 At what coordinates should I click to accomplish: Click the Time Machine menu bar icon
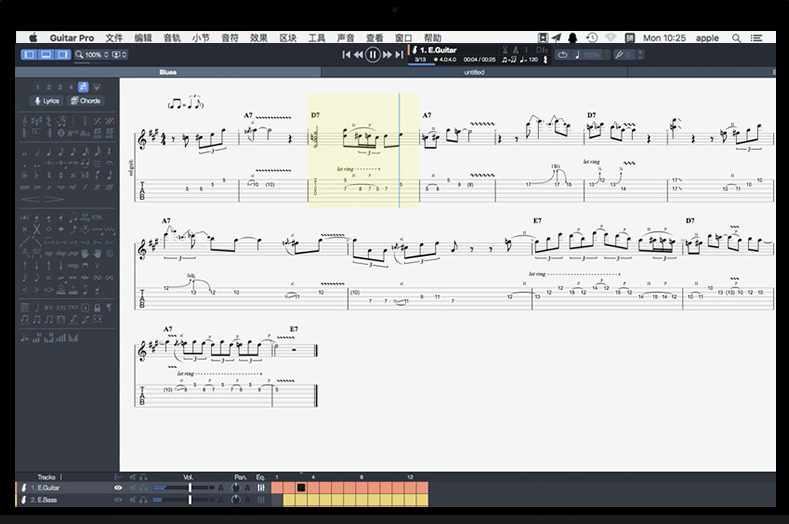592,38
